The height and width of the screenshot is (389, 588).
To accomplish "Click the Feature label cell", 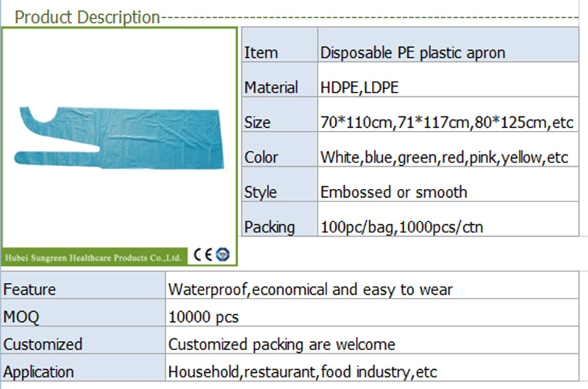I will point(83,285).
